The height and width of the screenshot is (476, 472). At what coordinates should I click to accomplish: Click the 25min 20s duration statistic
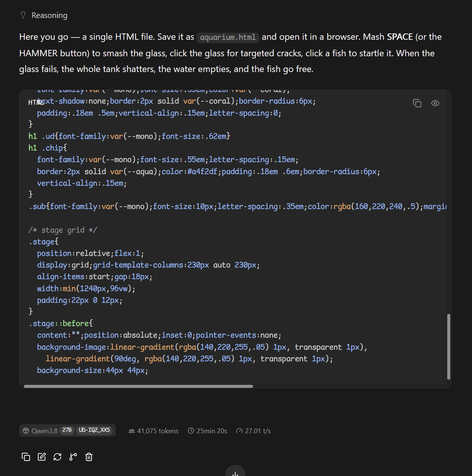point(207,431)
